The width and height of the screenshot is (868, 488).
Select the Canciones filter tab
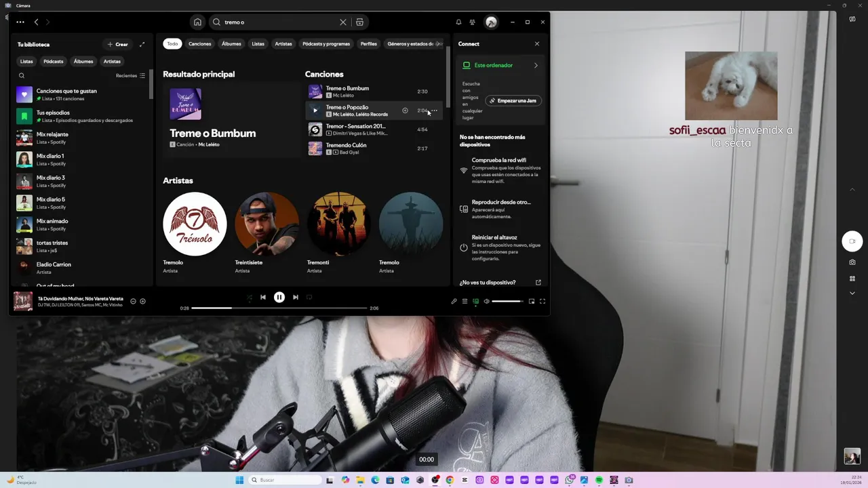pos(200,43)
